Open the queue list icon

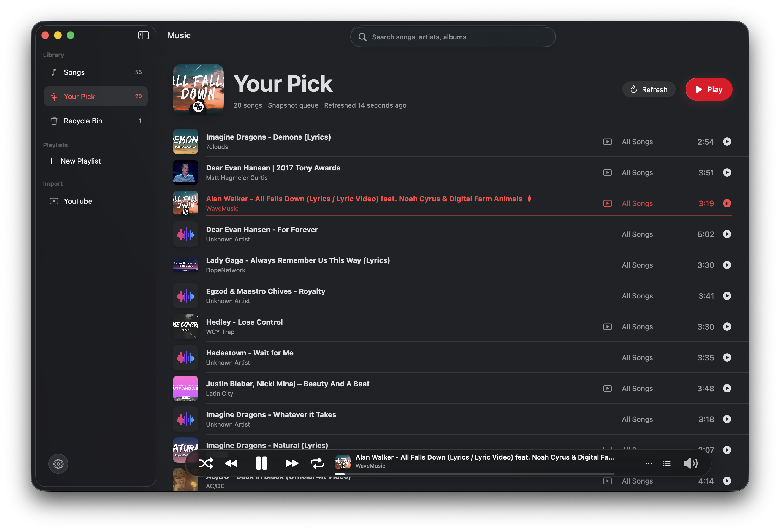click(667, 463)
